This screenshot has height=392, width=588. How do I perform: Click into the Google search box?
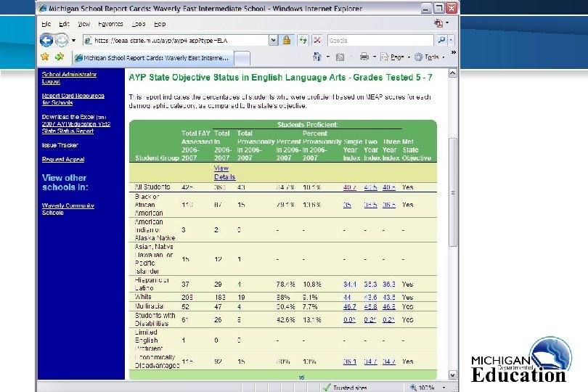pos(380,40)
